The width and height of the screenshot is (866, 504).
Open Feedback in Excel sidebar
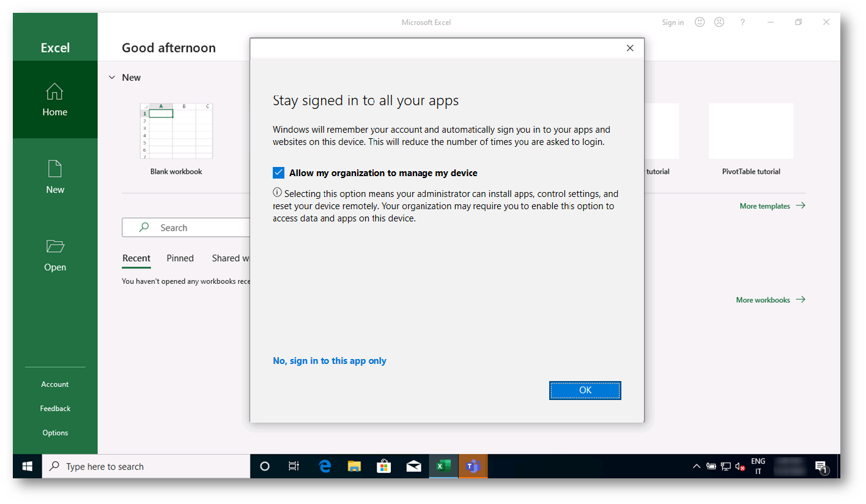click(x=55, y=409)
